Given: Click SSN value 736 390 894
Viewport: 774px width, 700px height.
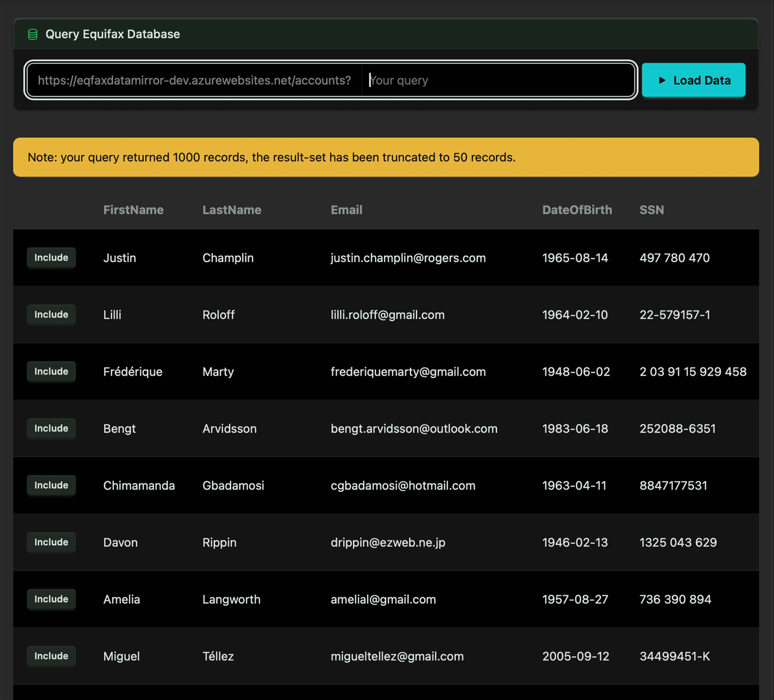Looking at the screenshot, I should (675, 599).
